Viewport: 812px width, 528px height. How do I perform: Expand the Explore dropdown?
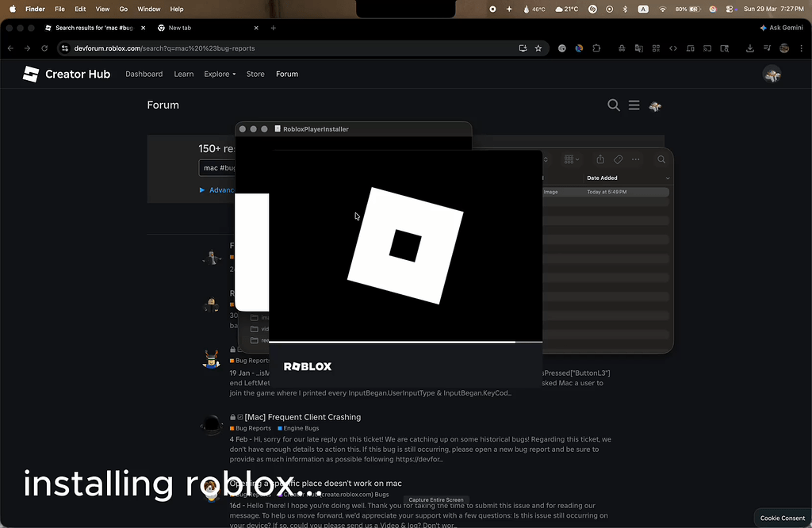pos(220,74)
